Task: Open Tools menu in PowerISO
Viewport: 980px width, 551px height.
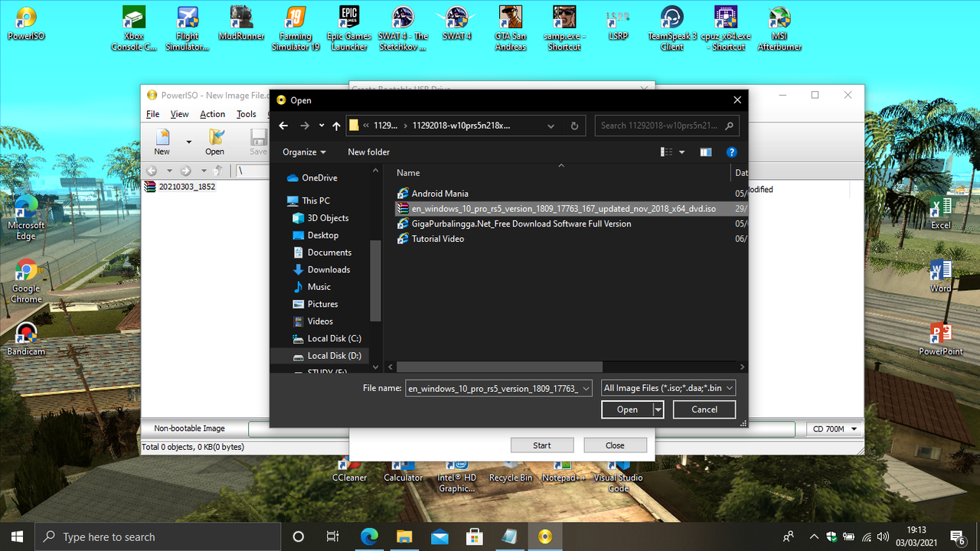Action: point(247,114)
